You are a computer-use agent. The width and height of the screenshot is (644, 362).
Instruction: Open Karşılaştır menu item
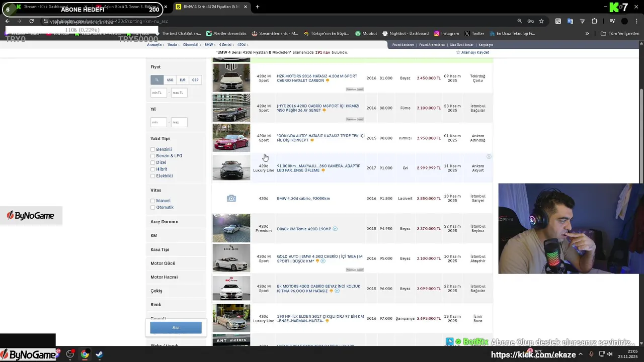pos(486,45)
